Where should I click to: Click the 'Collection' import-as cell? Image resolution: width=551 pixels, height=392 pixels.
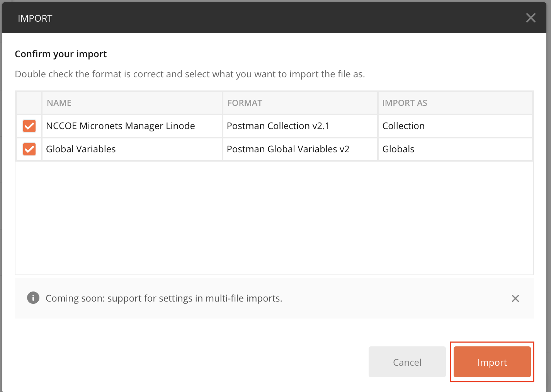pos(455,126)
